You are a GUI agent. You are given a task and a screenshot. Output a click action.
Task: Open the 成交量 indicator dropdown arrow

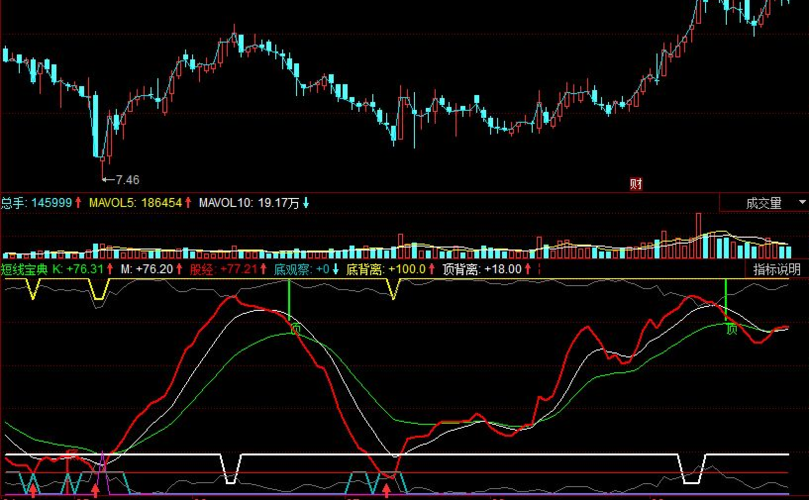point(802,202)
